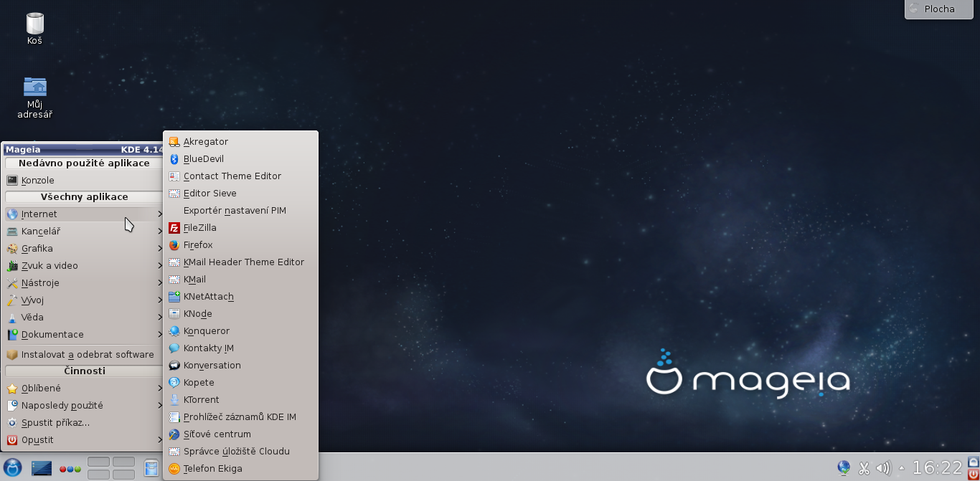Viewport: 980px width, 481px height.
Task: Expand the Vývoj category
Action: 84,300
